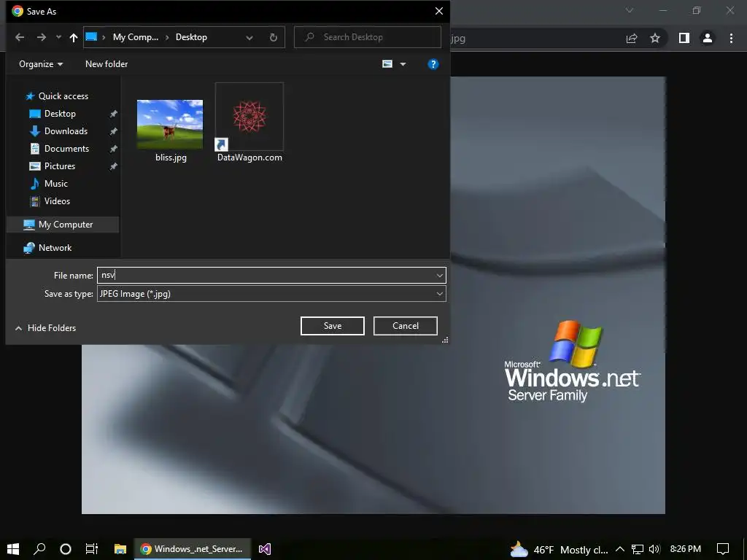Expand address bar previous locations dropdown

(249, 38)
